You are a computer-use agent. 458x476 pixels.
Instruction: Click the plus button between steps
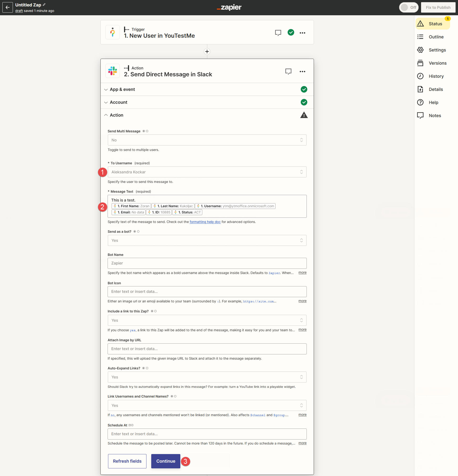tap(207, 52)
